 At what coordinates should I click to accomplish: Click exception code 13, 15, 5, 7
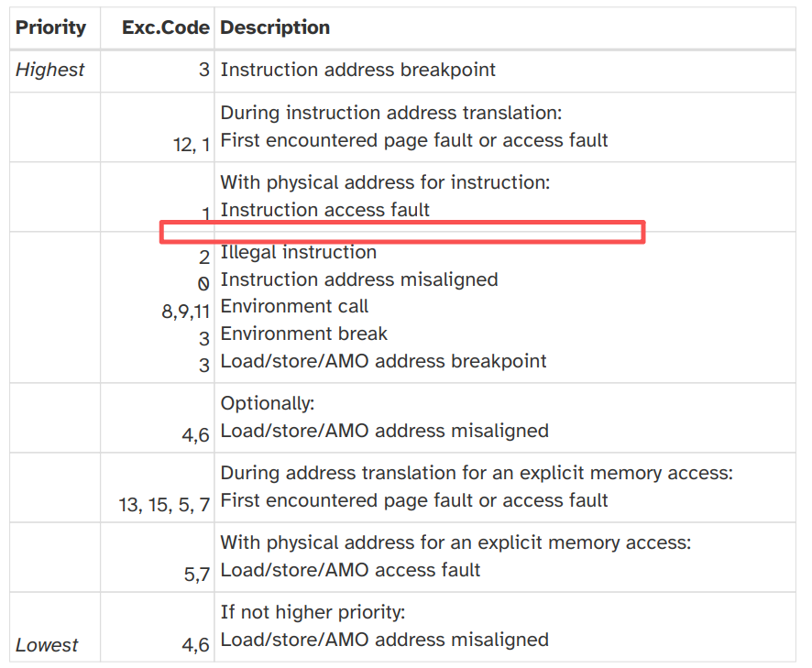click(164, 505)
